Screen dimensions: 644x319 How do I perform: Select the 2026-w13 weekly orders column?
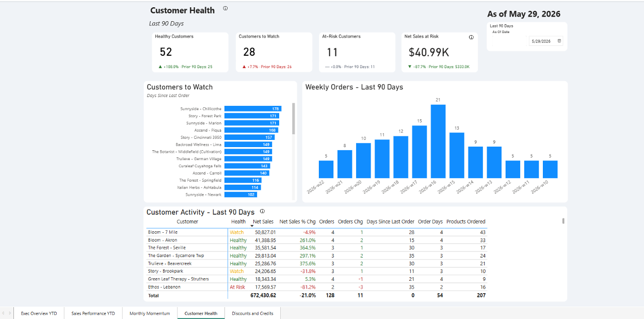pyautogui.click(x=494, y=163)
